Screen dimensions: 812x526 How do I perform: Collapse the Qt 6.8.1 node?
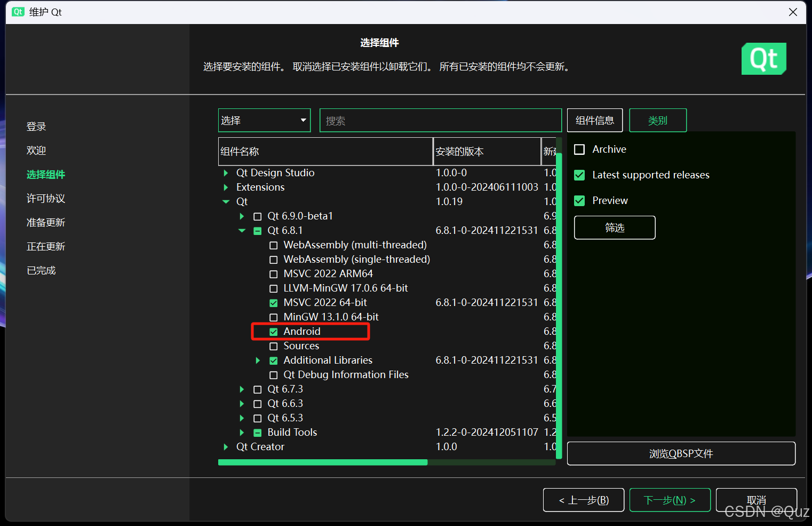242,231
